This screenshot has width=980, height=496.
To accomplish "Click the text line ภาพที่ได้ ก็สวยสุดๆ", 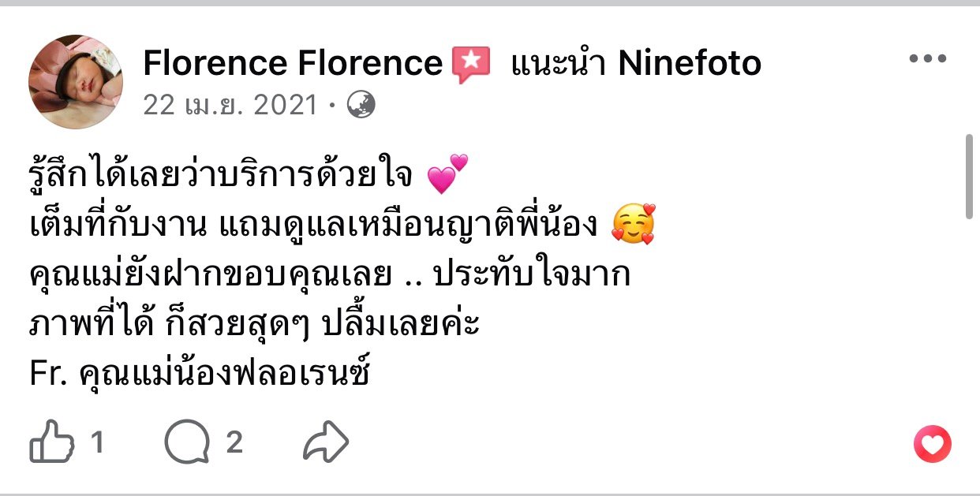I will 252,325.
